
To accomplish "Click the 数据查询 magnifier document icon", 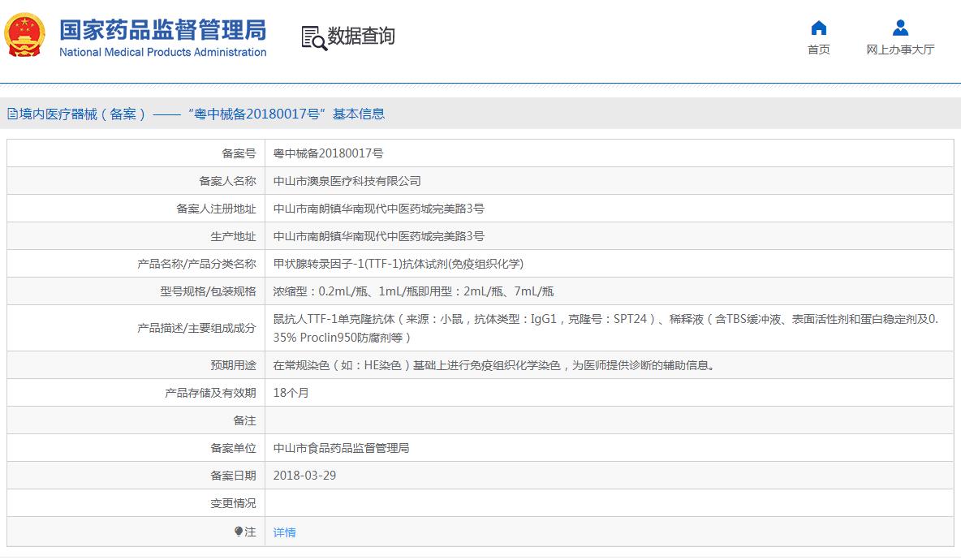I will pyautogui.click(x=313, y=37).
